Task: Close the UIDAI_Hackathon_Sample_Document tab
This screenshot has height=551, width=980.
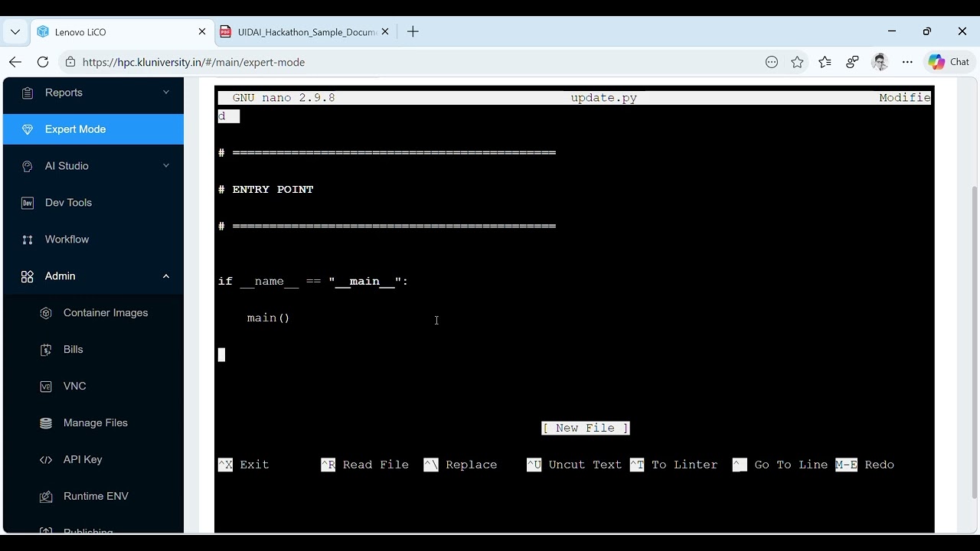Action: click(385, 31)
